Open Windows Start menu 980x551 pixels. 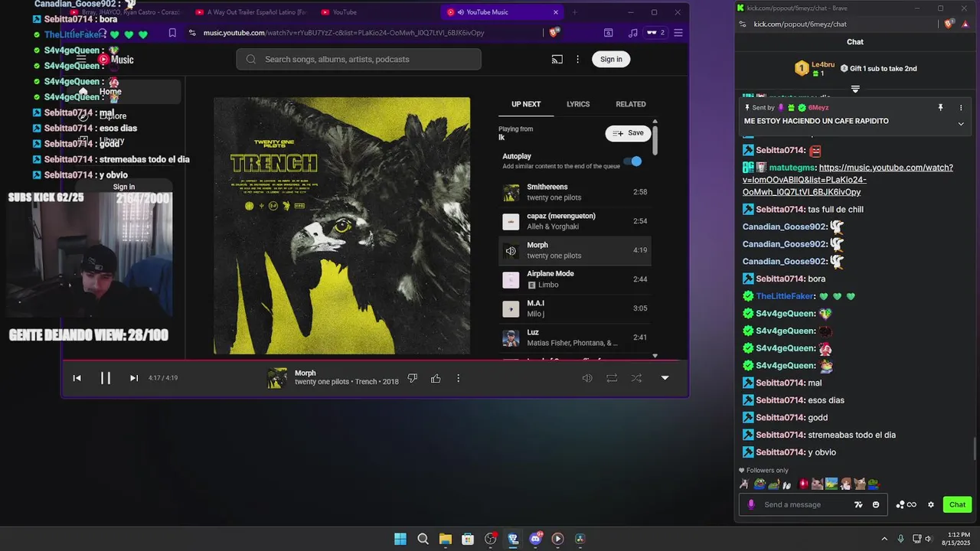click(x=400, y=539)
